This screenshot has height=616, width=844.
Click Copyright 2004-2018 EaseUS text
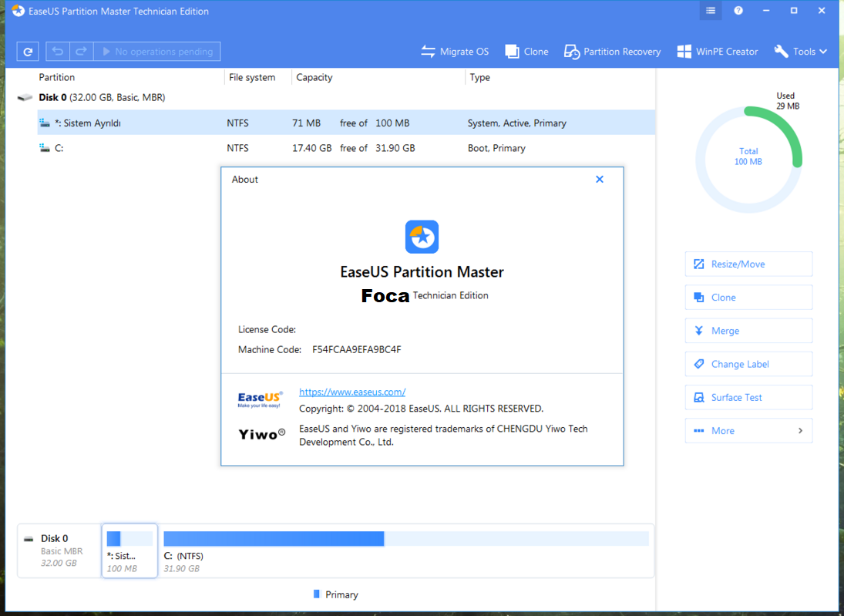point(422,409)
